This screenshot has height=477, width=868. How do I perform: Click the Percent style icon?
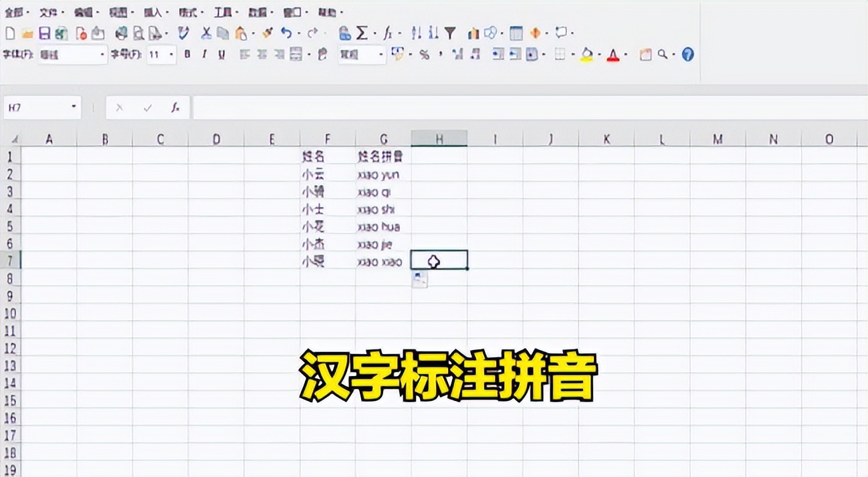pos(424,55)
